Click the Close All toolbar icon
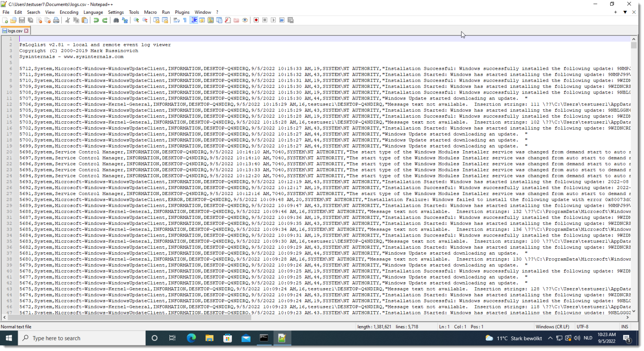Viewport: 644px width, 351px height. coord(47,20)
